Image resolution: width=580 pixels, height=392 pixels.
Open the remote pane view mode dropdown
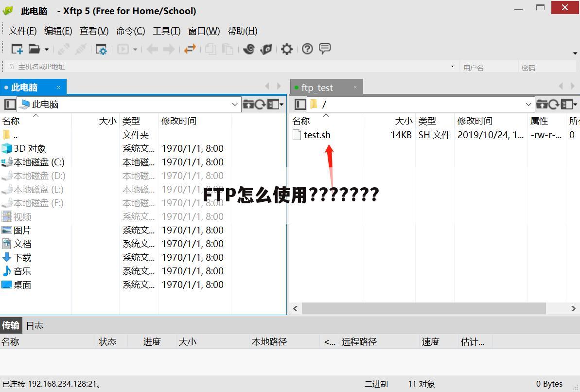coord(569,105)
